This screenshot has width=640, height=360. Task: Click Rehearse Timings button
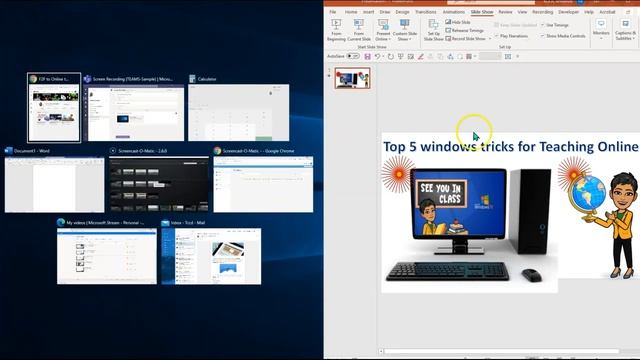click(x=464, y=30)
